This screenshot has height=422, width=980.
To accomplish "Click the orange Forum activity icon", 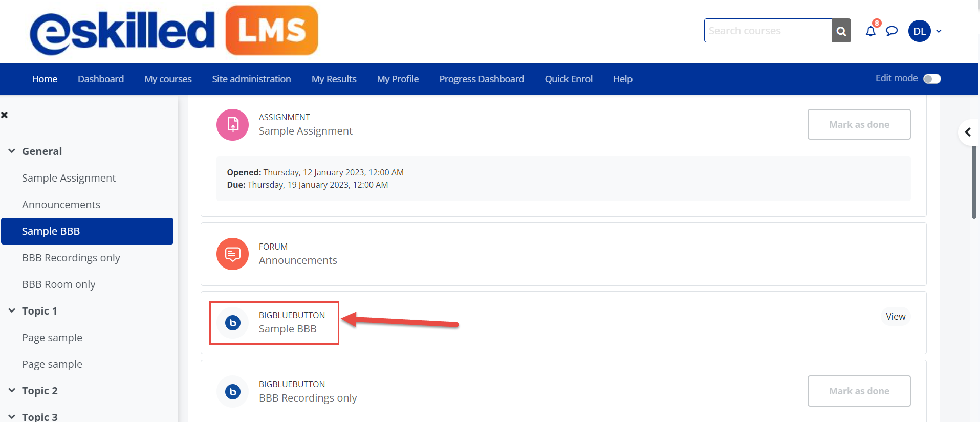I will click(x=232, y=254).
